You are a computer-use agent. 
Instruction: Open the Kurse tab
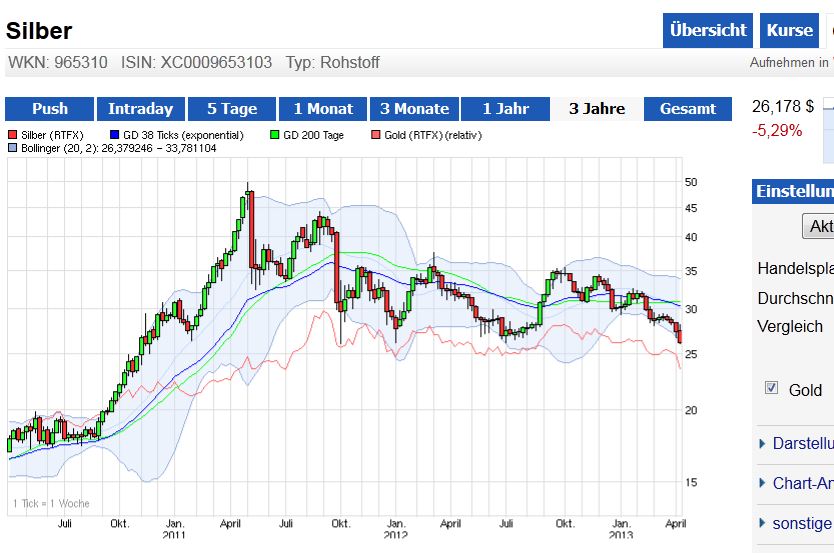click(789, 30)
